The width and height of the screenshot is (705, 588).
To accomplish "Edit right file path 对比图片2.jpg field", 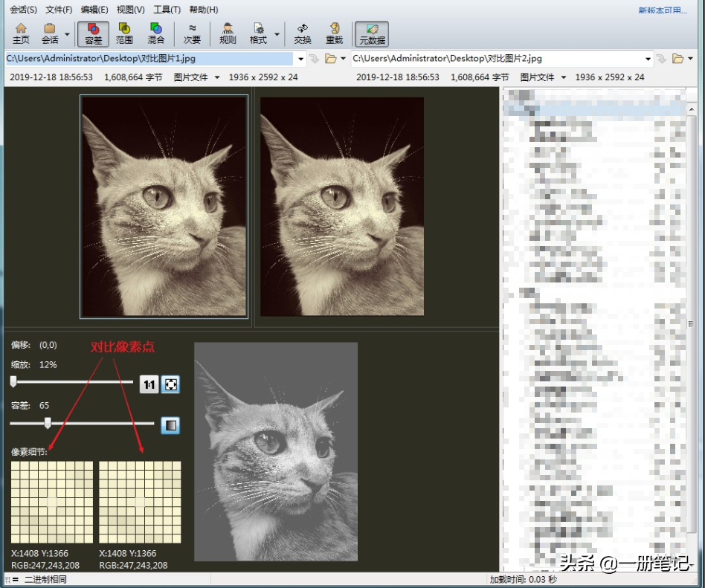I will click(x=497, y=59).
